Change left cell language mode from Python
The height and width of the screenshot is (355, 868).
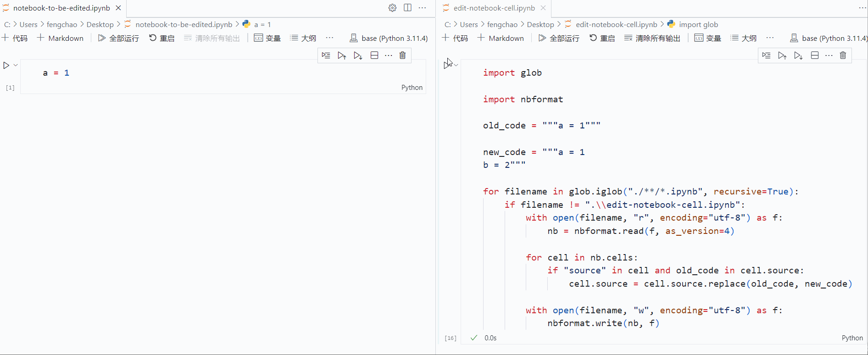click(412, 88)
